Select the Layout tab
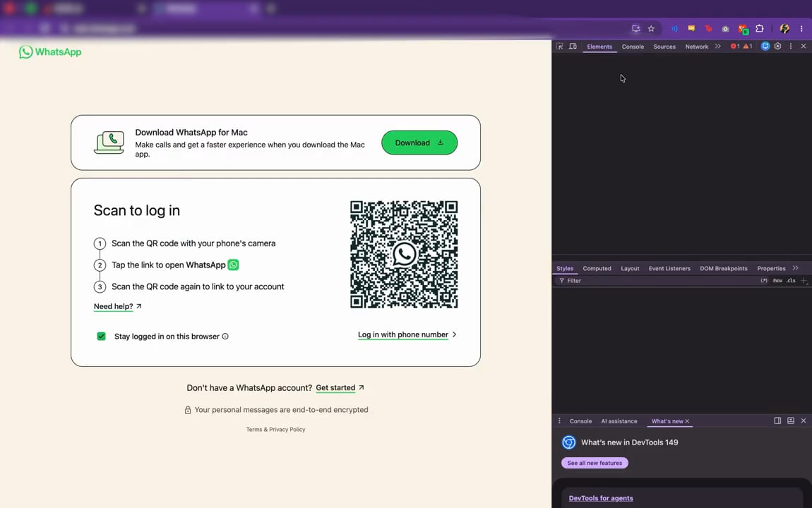Image resolution: width=812 pixels, height=508 pixels. [x=630, y=269]
